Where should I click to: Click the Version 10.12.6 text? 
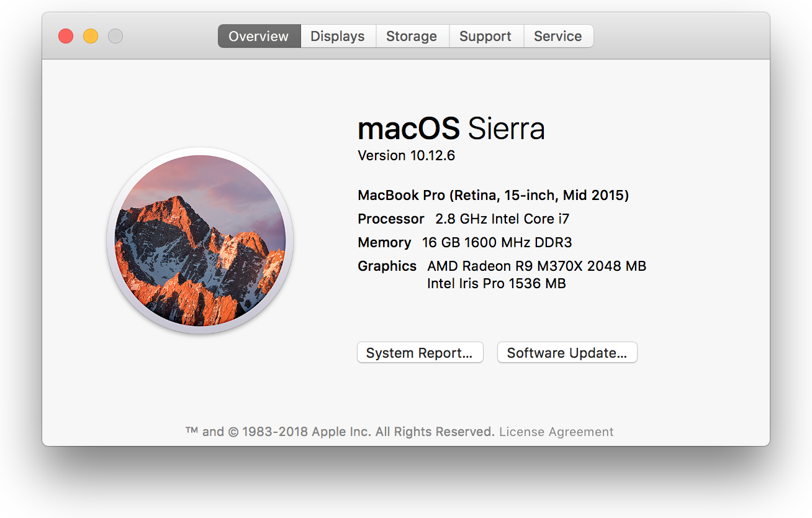[407, 155]
